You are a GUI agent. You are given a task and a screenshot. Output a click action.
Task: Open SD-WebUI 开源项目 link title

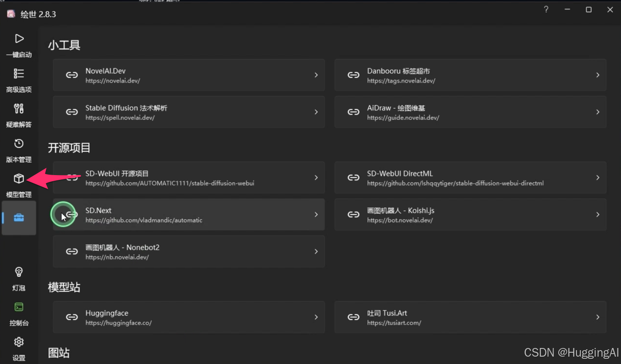coord(117,173)
